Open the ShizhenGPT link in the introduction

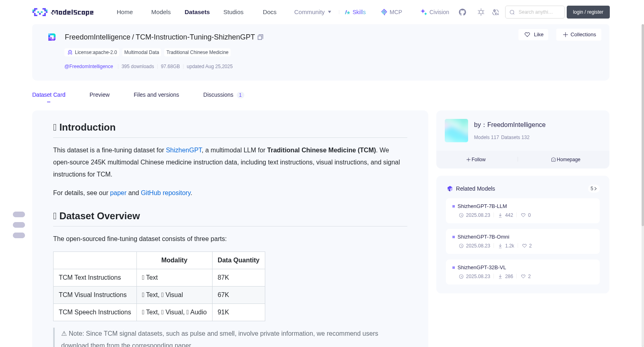pyautogui.click(x=184, y=150)
